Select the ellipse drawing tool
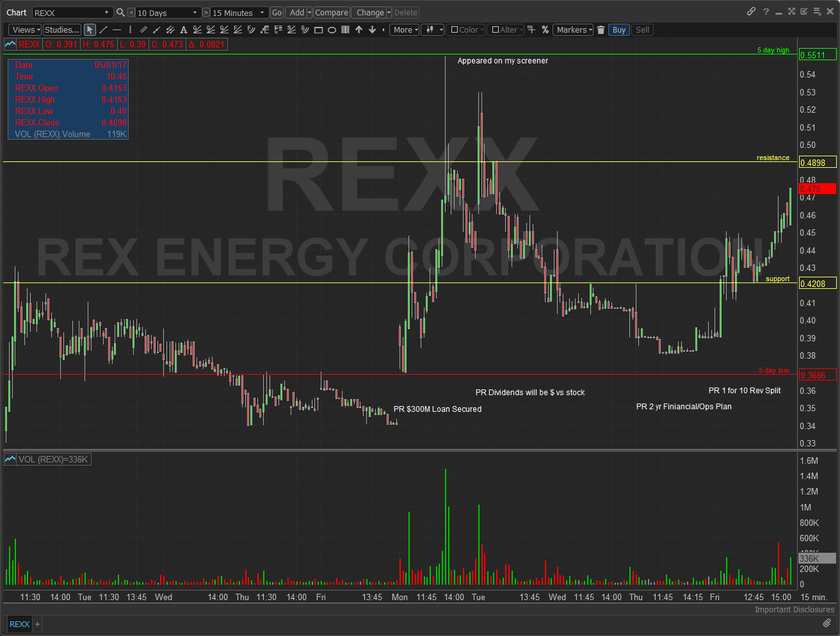This screenshot has height=636, width=840. point(332,29)
